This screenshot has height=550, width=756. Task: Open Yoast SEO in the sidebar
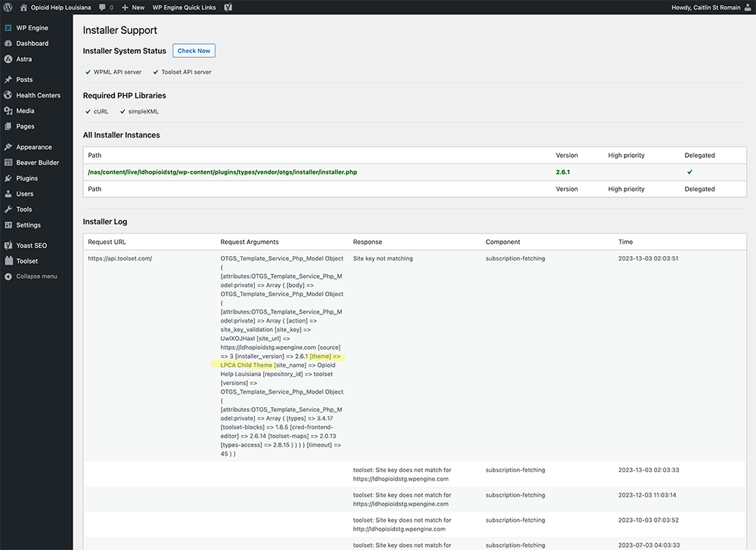[x=31, y=246]
